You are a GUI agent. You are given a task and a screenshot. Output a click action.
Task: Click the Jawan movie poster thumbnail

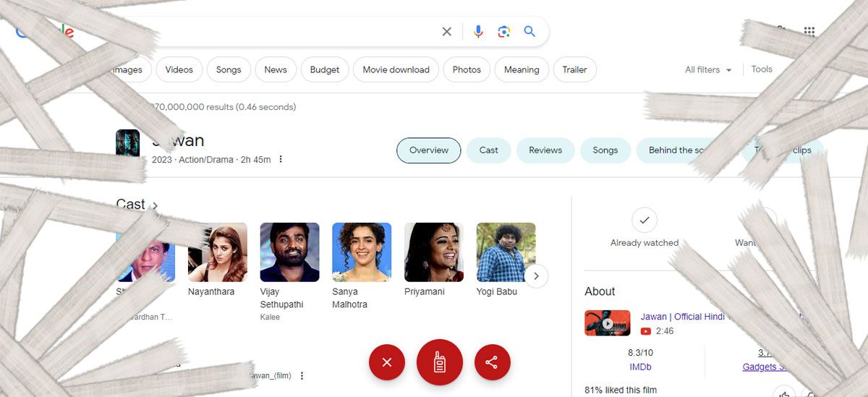128,142
